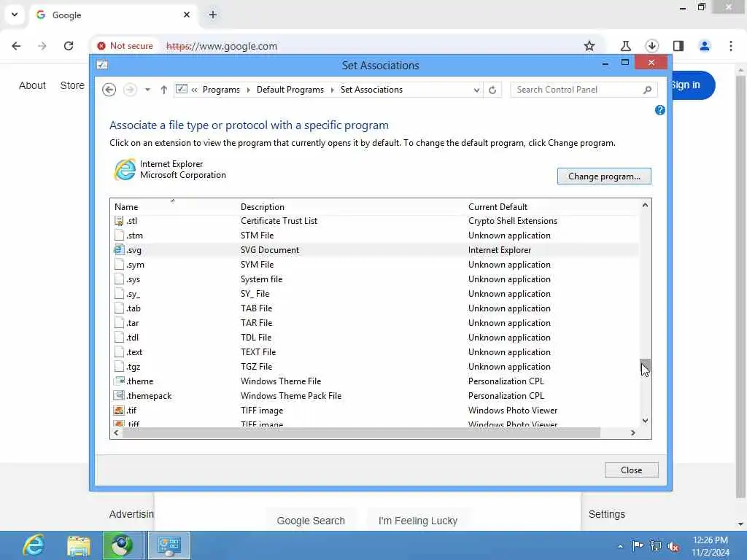Screen dimensions: 747x560
Task: Click the list's scroll down arrow
Action: tap(645, 421)
